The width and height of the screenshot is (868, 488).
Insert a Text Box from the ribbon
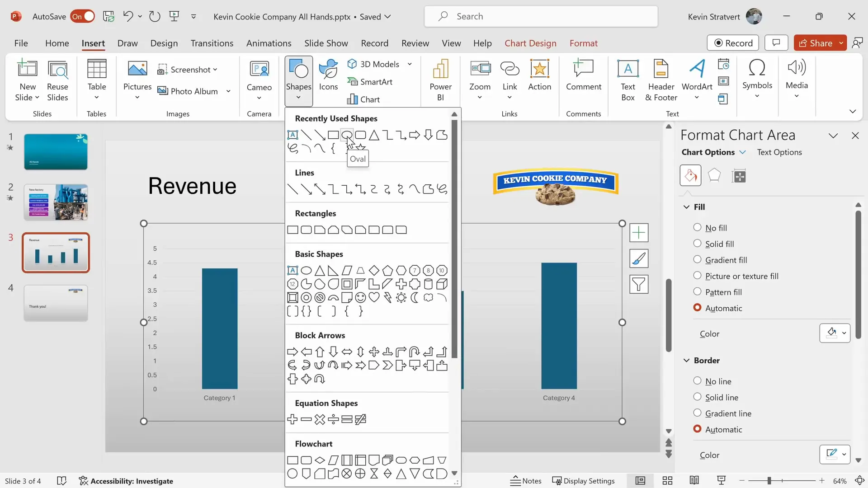point(628,80)
